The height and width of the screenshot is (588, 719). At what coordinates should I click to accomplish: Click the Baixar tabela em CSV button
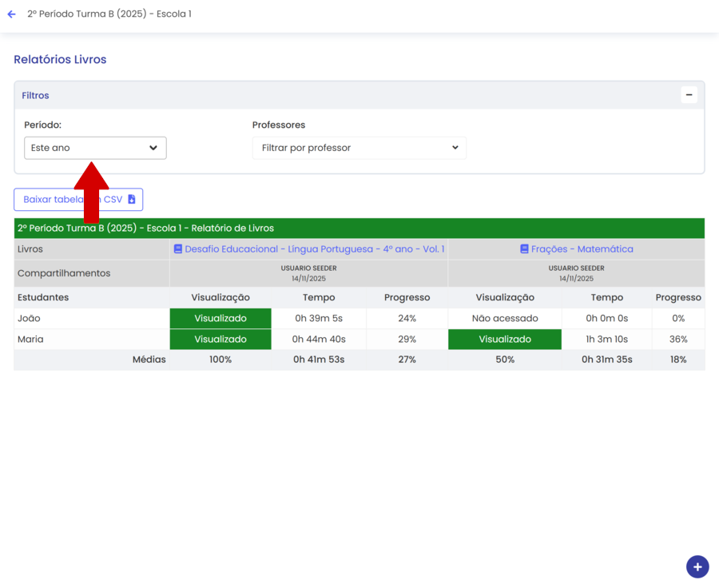pyautogui.click(x=77, y=200)
